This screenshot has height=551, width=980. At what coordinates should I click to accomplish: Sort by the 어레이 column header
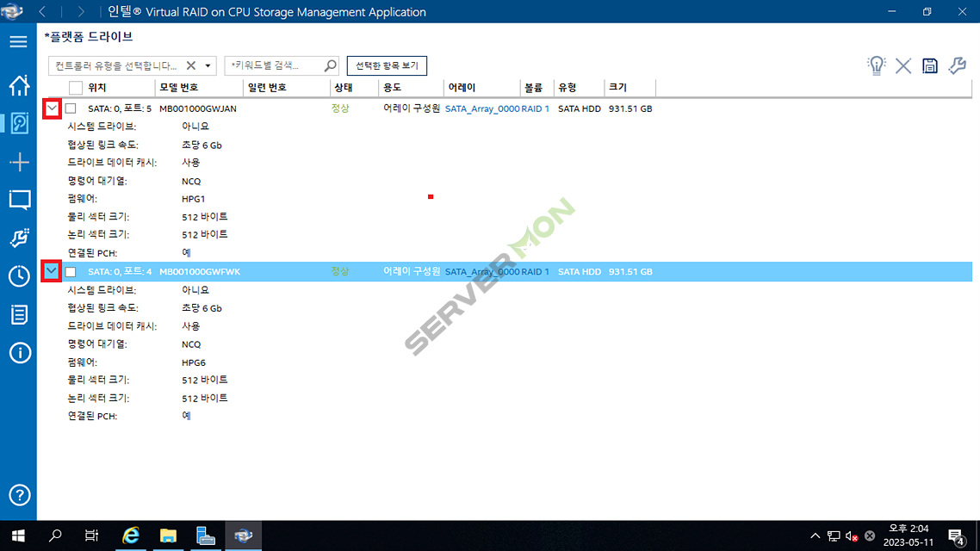click(x=462, y=88)
